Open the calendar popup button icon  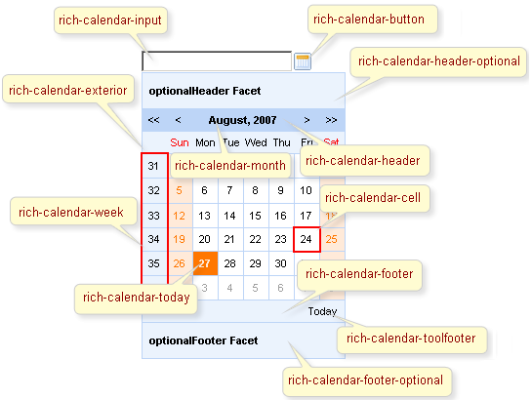(x=302, y=61)
